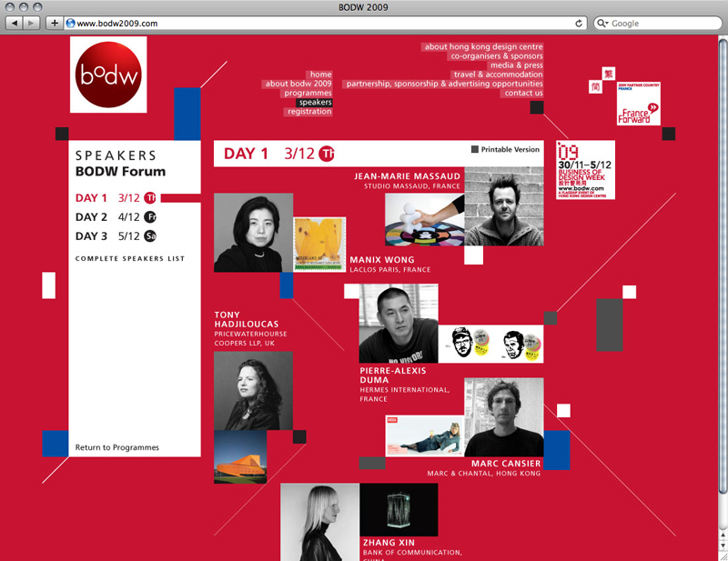Click the TONY HADJILOUCAS name text
The width and height of the screenshot is (728, 561).
247,319
